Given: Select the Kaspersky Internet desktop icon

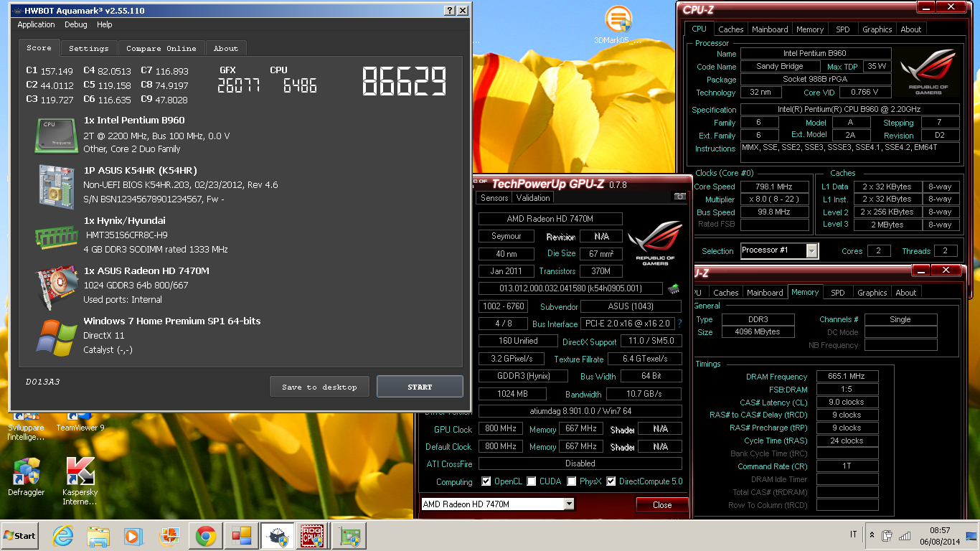Looking at the screenshot, I should tap(80, 481).
